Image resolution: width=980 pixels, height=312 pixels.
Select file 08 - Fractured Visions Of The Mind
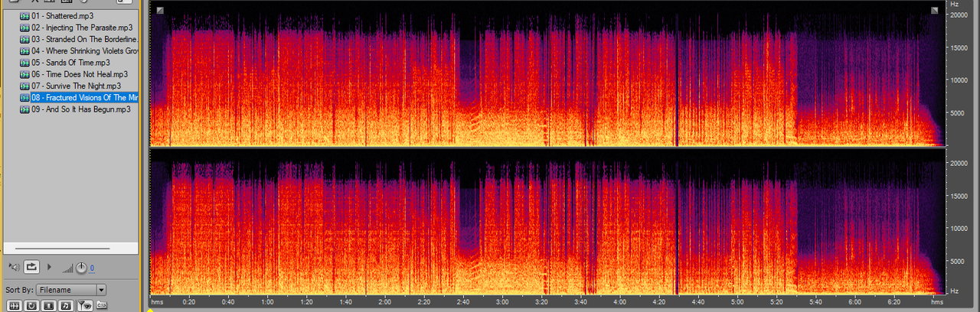coord(84,97)
